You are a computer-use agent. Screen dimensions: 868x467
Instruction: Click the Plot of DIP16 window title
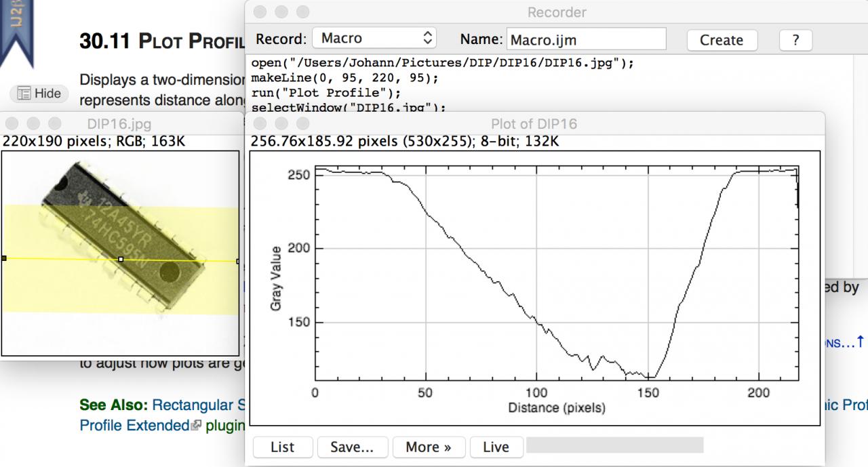[x=534, y=124]
